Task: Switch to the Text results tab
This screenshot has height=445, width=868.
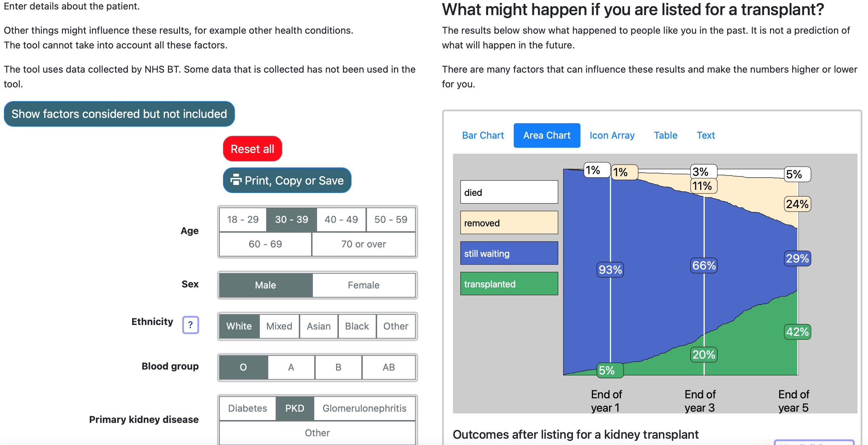Action: click(x=706, y=135)
